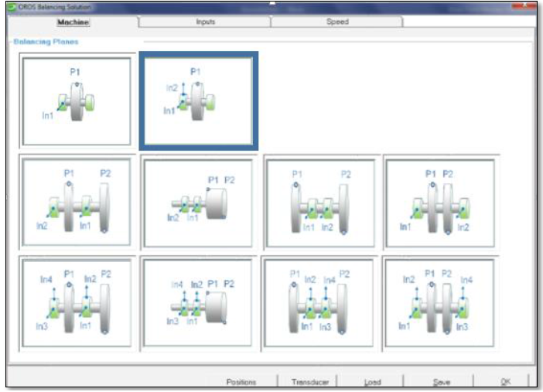Select the Machine tab
Image resolution: width=543 pixels, height=392 pixels.
point(73,22)
